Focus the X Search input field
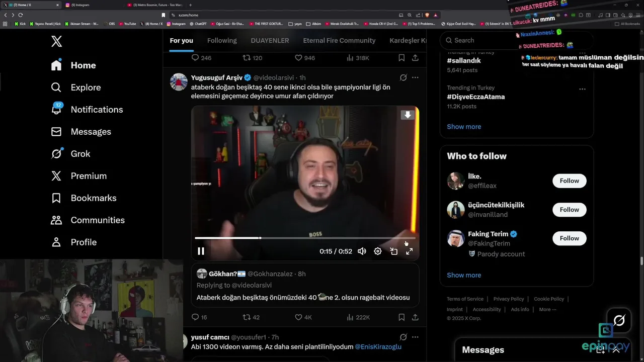Image resolution: width=644 pixels, height=362 pixels. 517,40
